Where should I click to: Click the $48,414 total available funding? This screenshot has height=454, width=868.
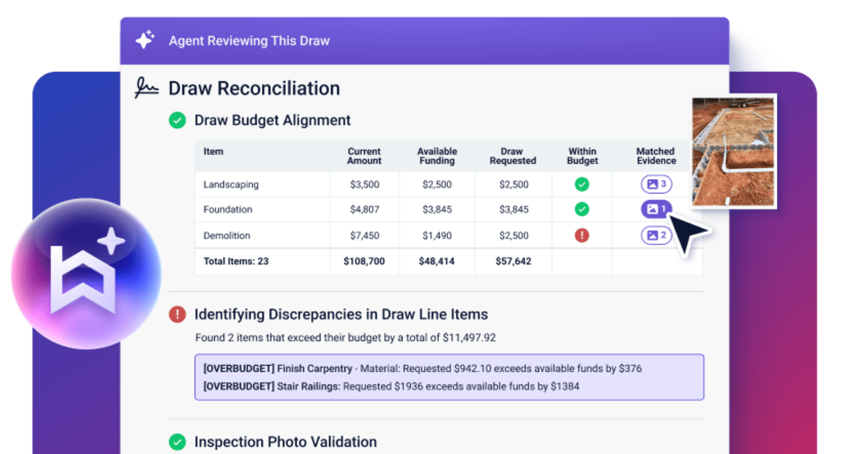(437, 261)
